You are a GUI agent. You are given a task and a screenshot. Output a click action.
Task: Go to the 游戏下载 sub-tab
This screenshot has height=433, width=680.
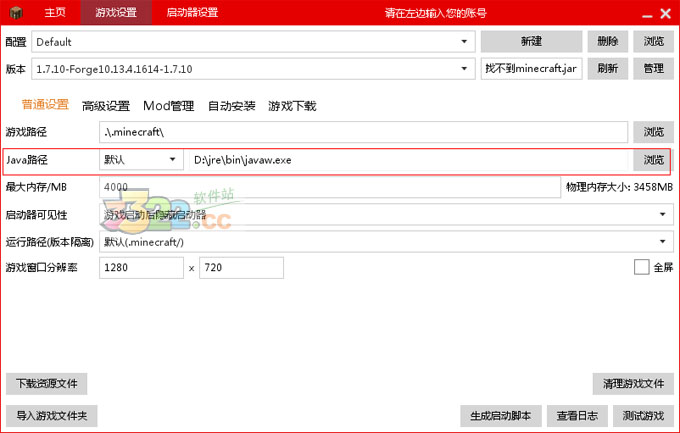[292, 105]
